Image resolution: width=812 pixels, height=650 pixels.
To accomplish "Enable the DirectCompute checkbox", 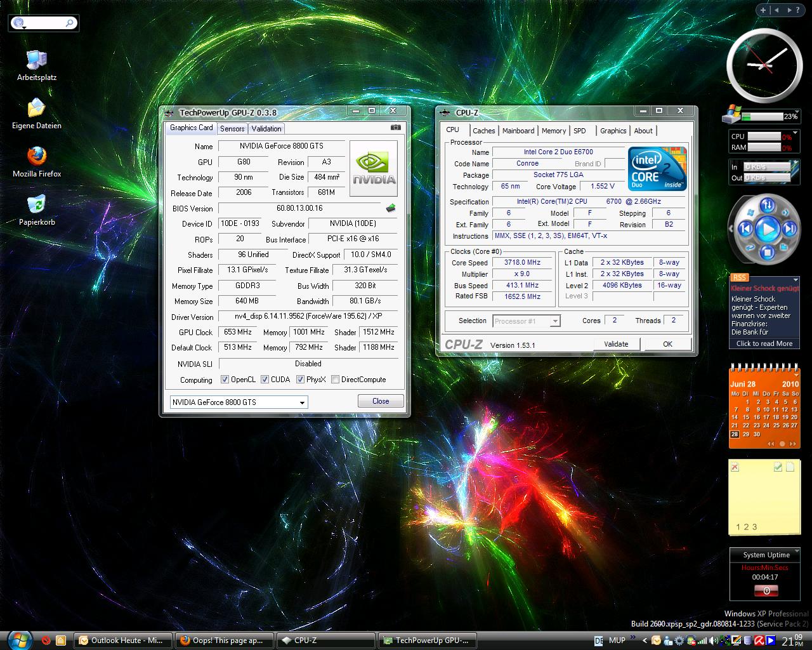I will (x=335, y=380).
